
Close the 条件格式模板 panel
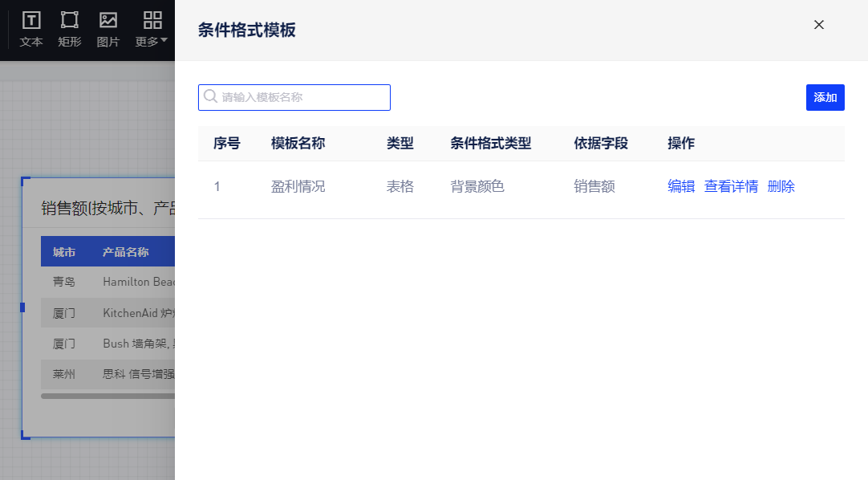(819, 25)
